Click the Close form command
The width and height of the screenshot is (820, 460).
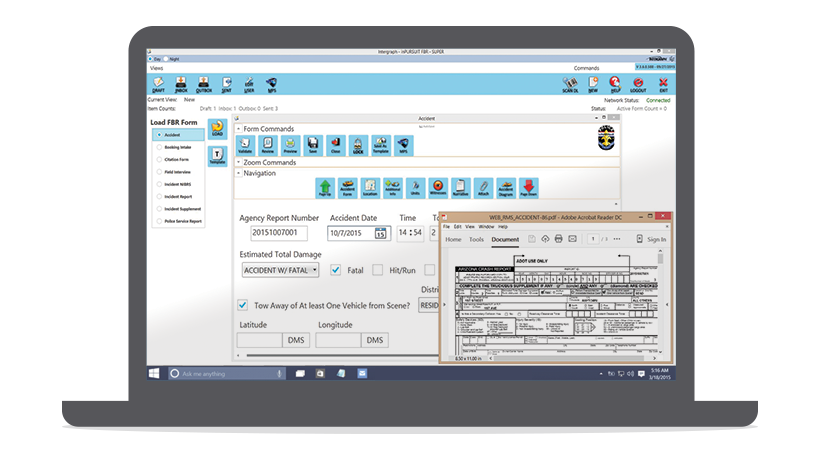(335, 145)
